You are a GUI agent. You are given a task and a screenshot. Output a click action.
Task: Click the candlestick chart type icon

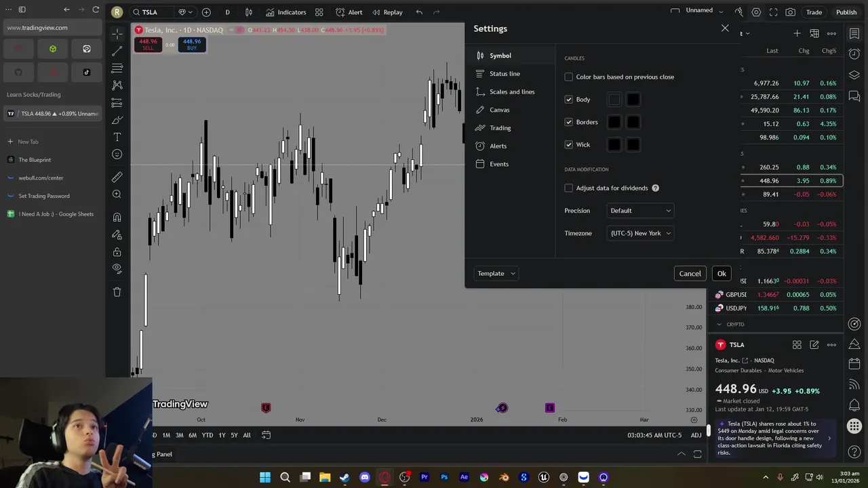tap(249, 12)
